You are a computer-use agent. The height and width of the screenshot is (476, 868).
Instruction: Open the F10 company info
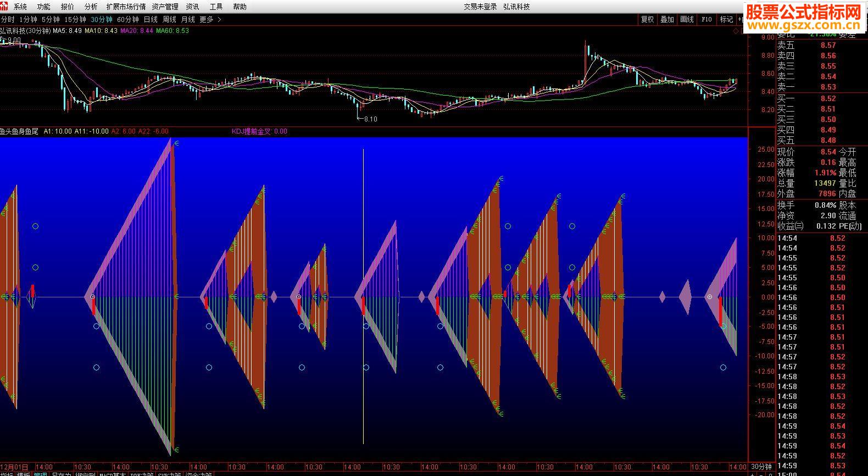706,19
